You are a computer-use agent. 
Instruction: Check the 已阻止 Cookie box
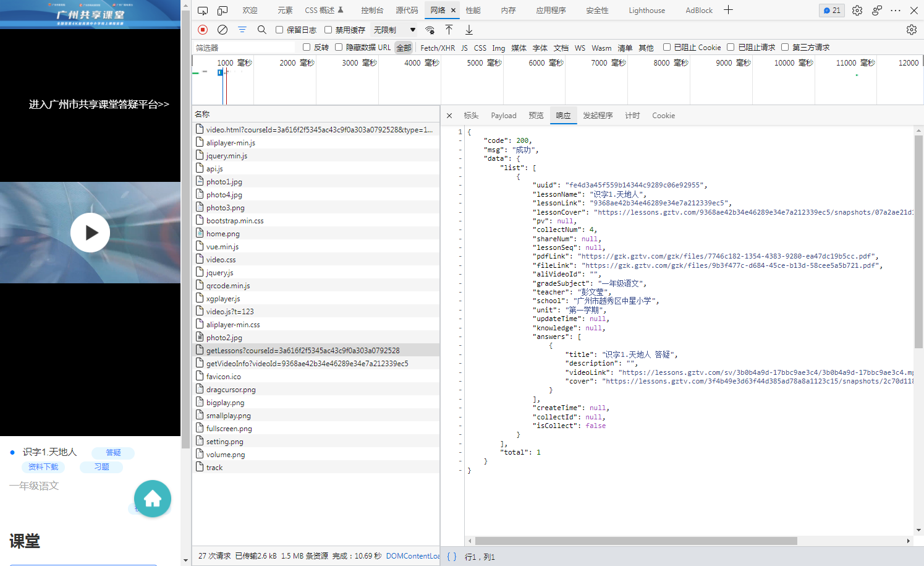click(667, 47)
